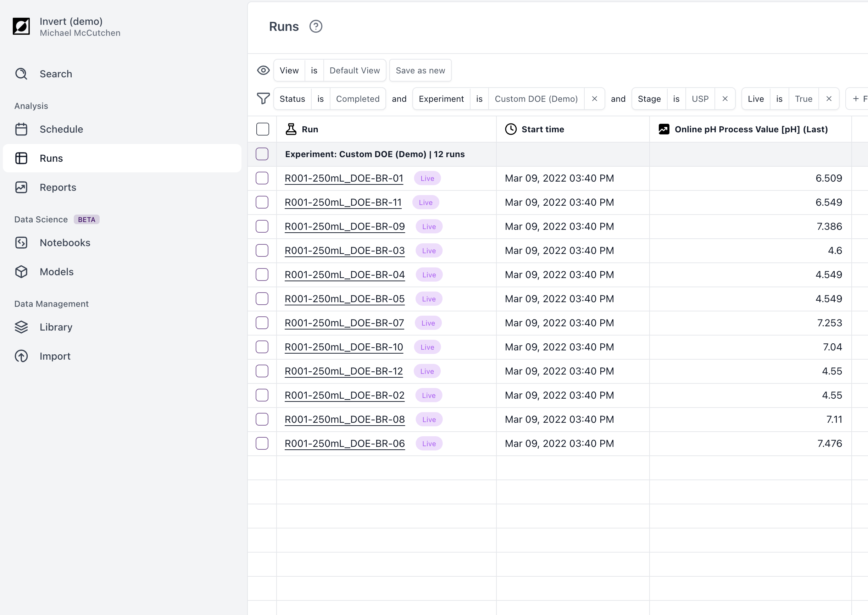Open Schedule from the sidebar

[61, 129]
